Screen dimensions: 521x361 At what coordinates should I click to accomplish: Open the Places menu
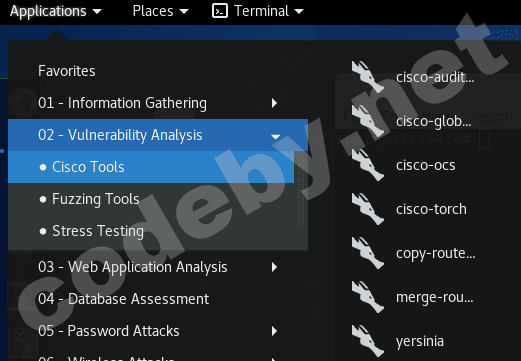point(160,11)
